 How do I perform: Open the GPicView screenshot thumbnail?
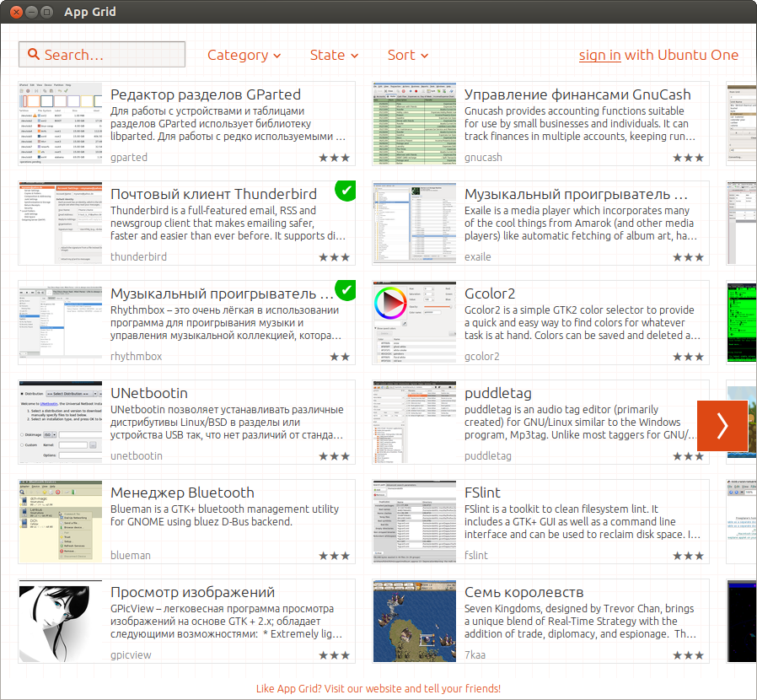pyautogui.click(x=61, y=622)
